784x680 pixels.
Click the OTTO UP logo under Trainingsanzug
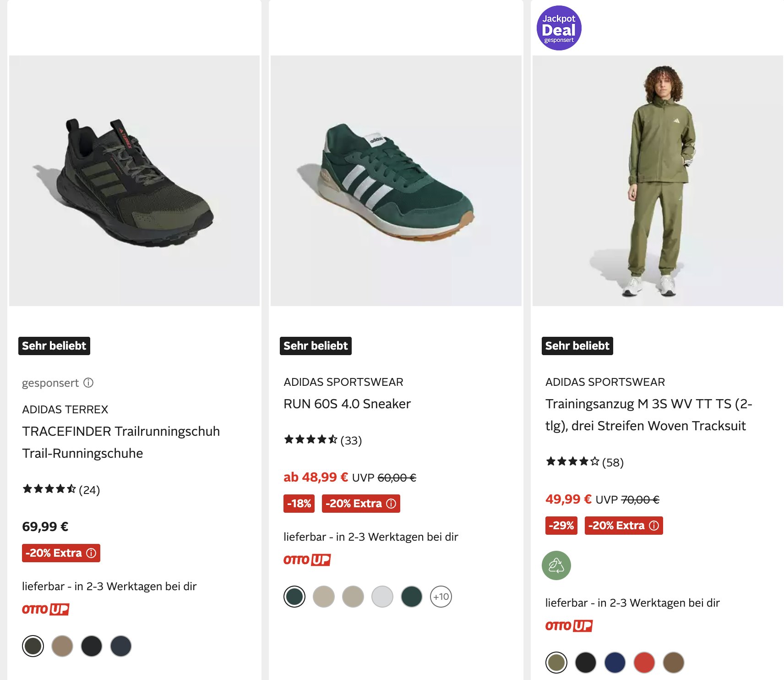pos(569,626)
